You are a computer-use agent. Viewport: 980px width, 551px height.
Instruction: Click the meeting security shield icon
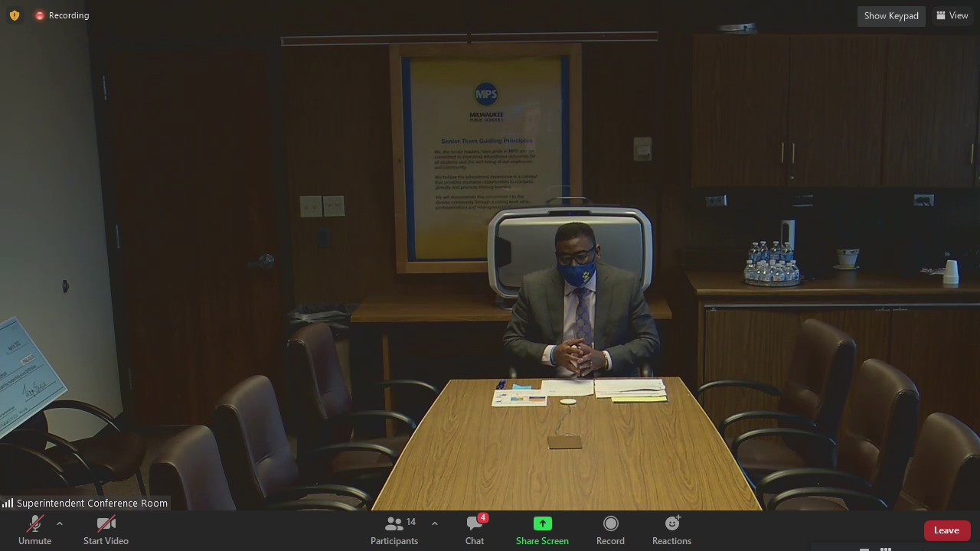coord(14,15)
